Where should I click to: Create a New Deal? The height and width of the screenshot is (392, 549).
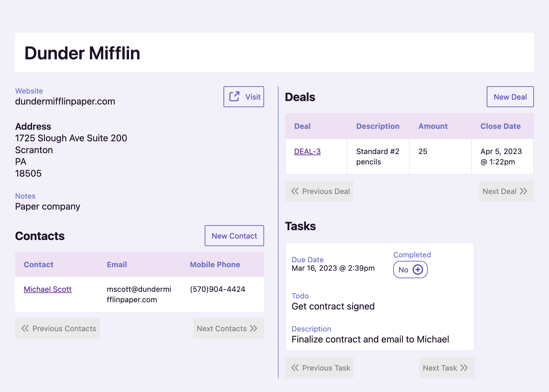pyautogui.click(x=510, y=97)
